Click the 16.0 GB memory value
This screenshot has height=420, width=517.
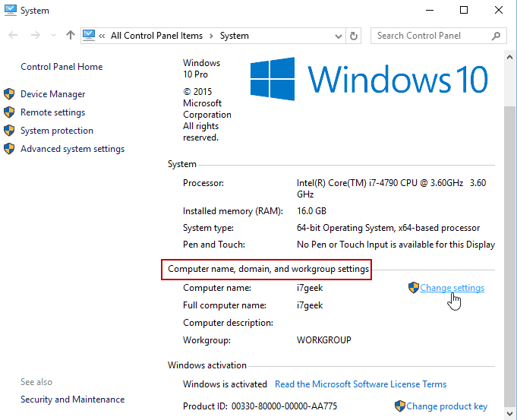(x=311, y=211)
